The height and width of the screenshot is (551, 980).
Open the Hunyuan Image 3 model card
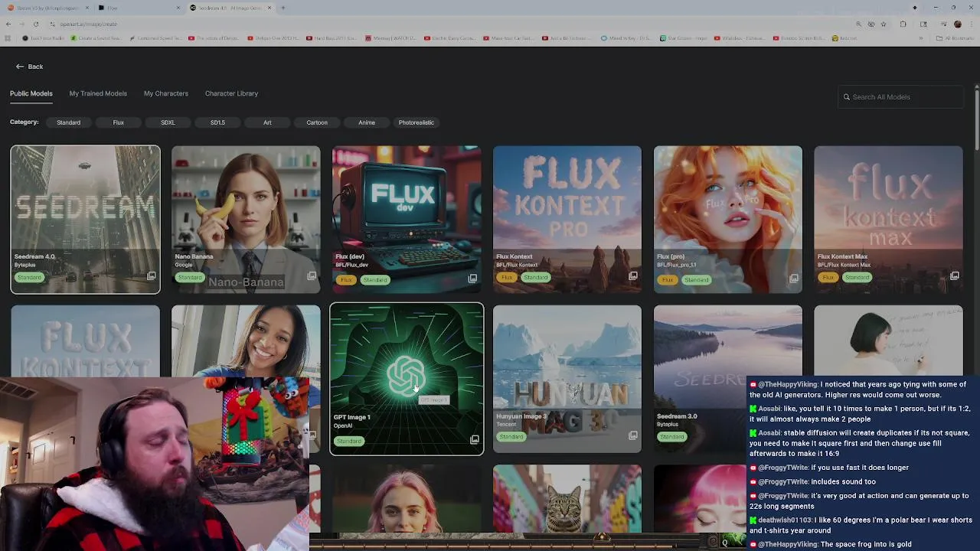pyautogui.click(x=567, y=379)
